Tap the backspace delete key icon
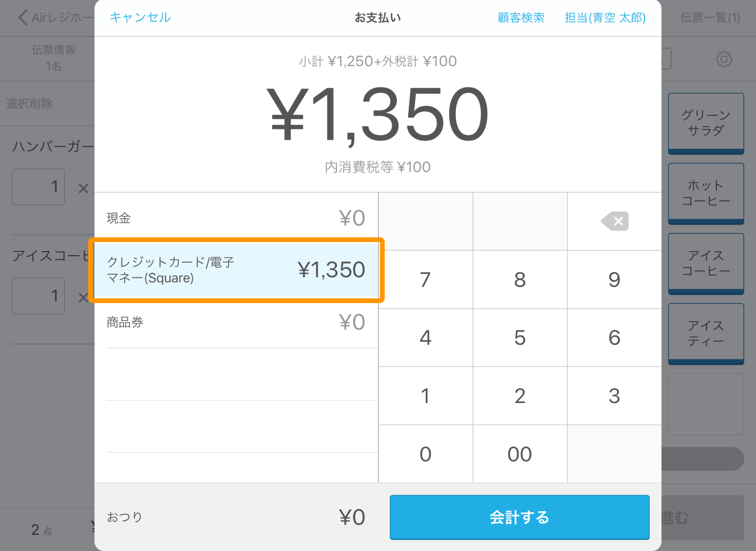Viewport: 756px width, 551px height. 615,221
